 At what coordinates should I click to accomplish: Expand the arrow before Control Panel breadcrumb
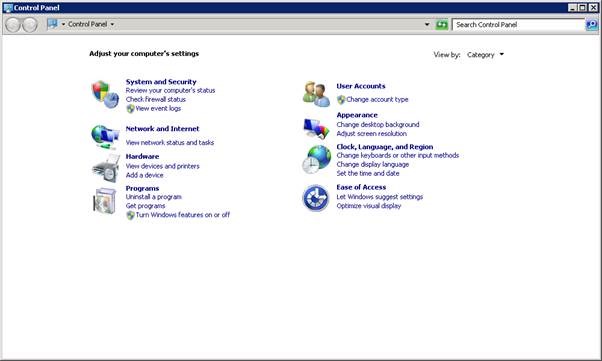[63, 24]
